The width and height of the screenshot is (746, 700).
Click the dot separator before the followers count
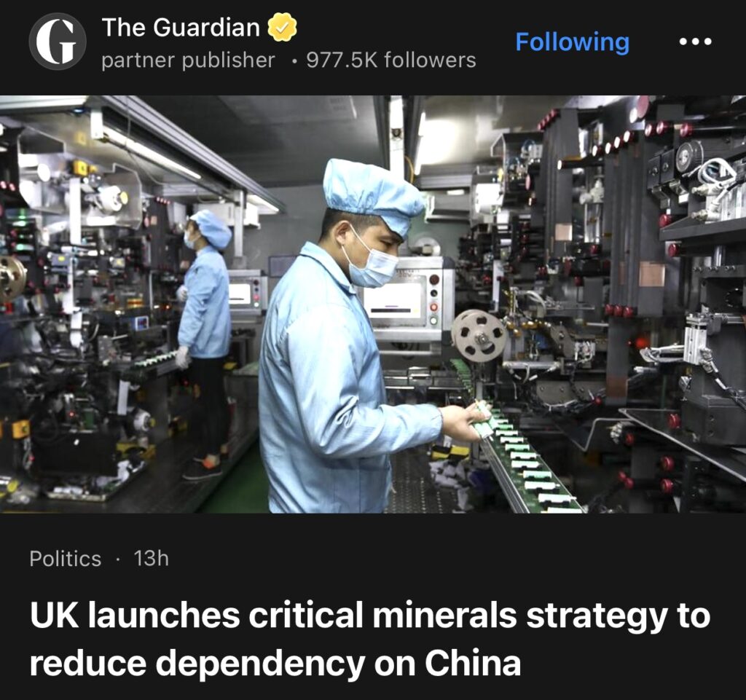(x=296, y=61)
